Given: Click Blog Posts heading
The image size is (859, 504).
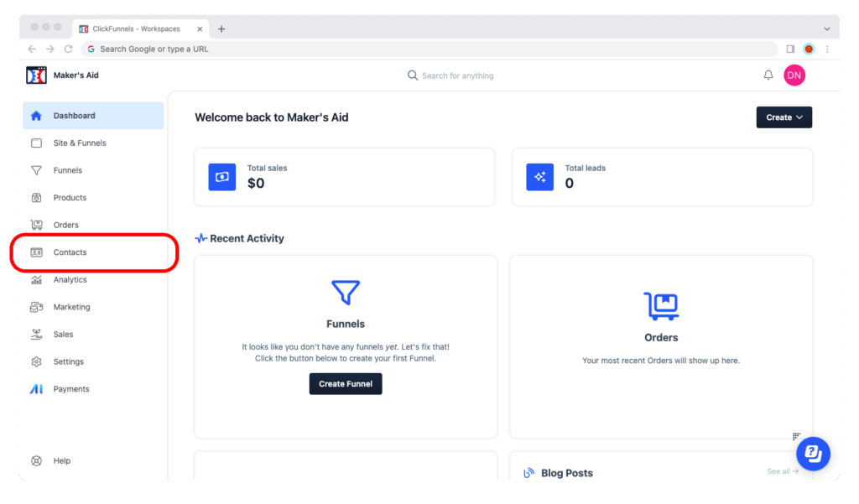Looking at the screenshot, I should pos(567,473).
